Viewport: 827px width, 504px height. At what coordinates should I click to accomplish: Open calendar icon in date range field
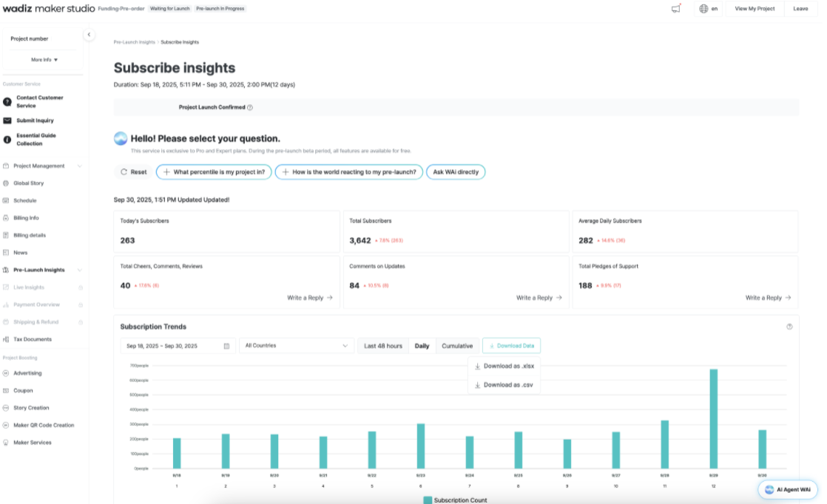pos(226,346)
